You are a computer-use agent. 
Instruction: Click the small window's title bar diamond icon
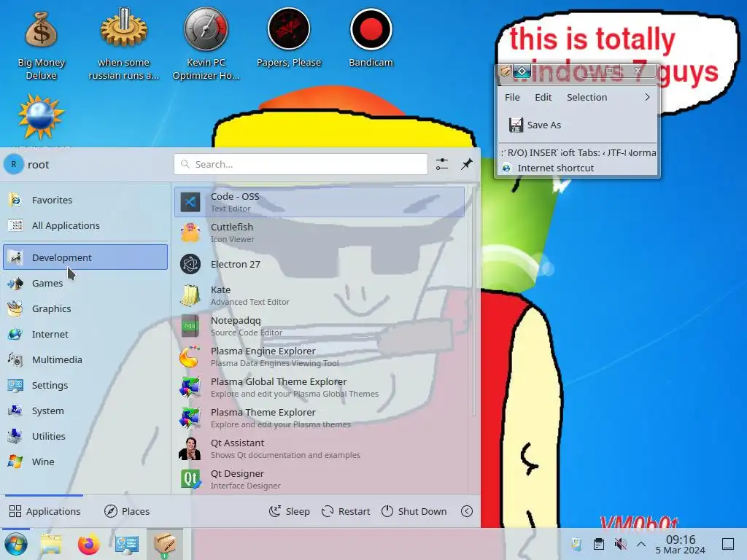(522, 71)
